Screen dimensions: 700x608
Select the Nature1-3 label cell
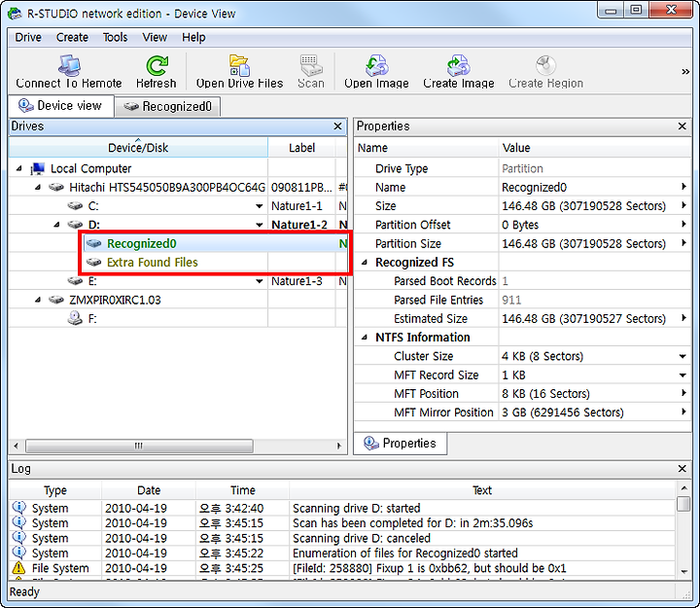(x=301, y=281)
